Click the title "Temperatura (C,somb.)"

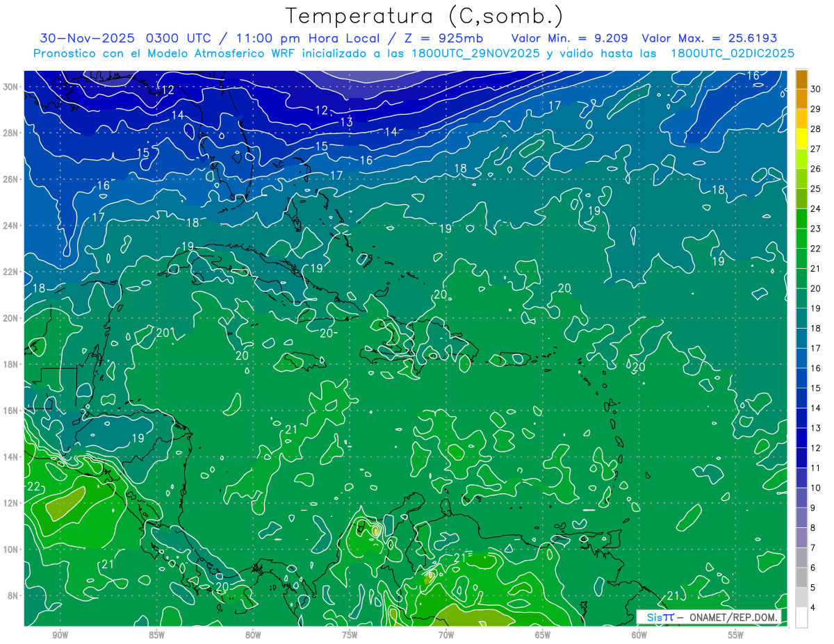425,16
